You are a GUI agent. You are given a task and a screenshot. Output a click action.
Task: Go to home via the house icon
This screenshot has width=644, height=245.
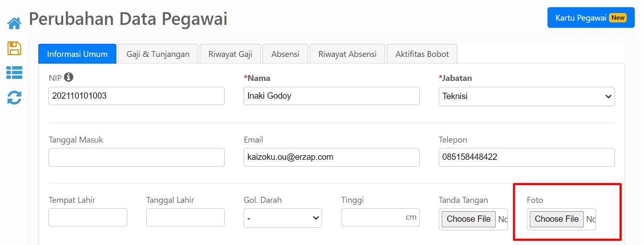(x=14, y=23)
